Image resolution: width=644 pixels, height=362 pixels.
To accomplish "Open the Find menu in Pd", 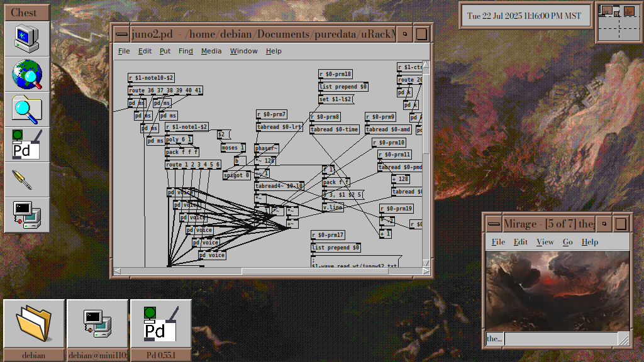I will tap(186, 51).
